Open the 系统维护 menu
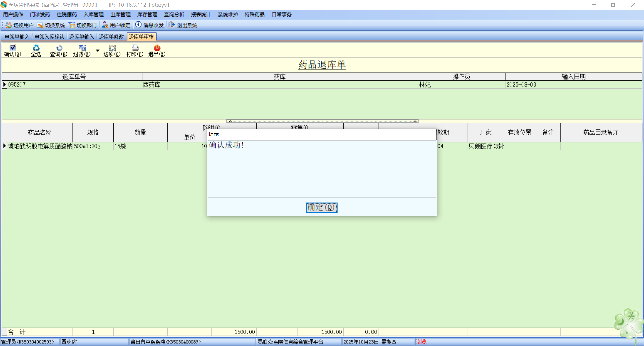Image resolution: width=644 pixels, height=346 pixels. [228, 15]
